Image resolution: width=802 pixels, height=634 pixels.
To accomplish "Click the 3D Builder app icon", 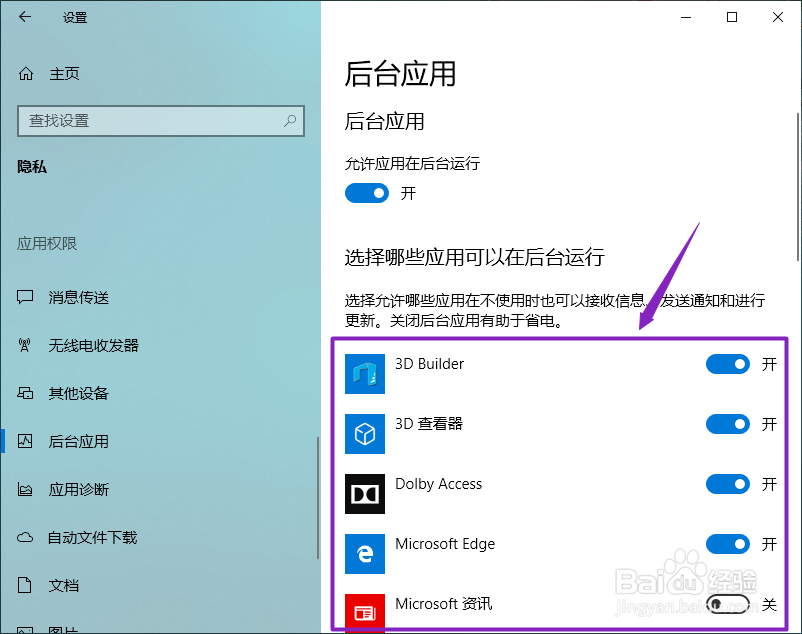I will coord(365,374).
